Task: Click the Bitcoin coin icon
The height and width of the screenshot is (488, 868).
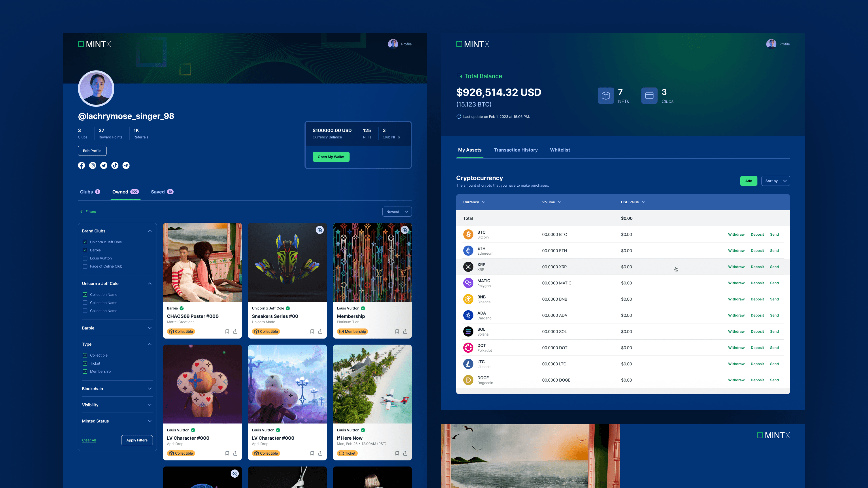Action: coord(468,235)
